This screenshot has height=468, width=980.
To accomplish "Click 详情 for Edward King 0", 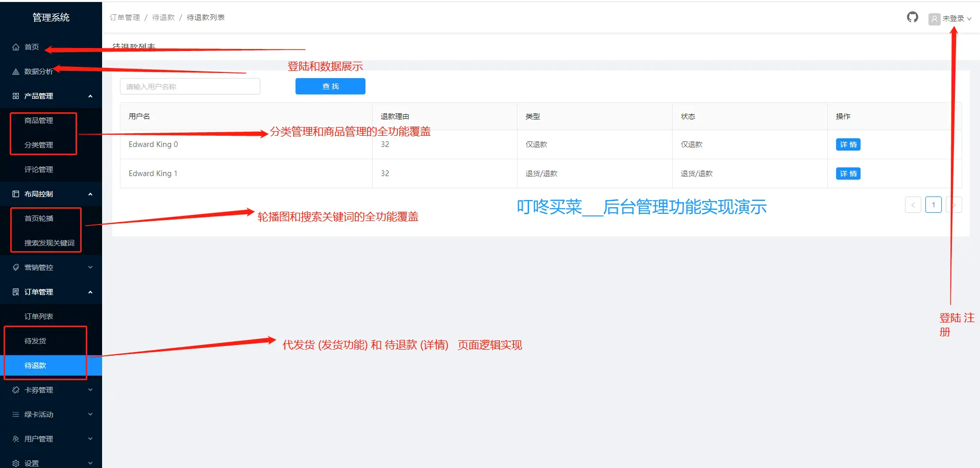I will click(x=848, y=144).
